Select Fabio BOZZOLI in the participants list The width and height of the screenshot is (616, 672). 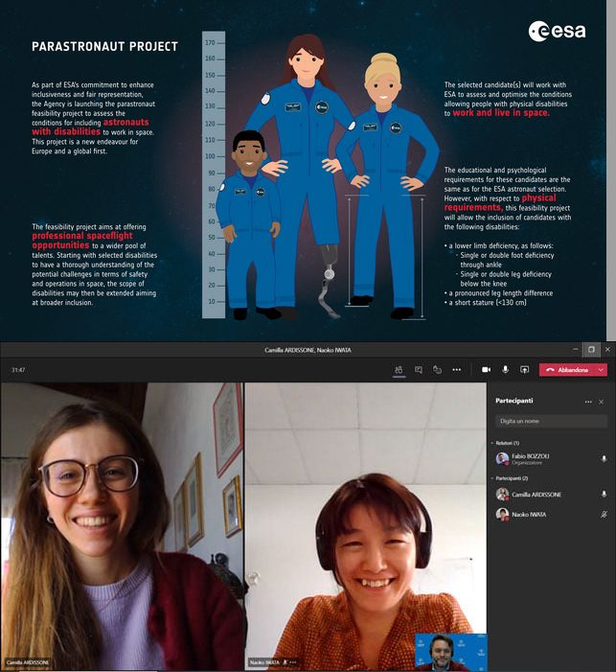(x=551, y=459)
